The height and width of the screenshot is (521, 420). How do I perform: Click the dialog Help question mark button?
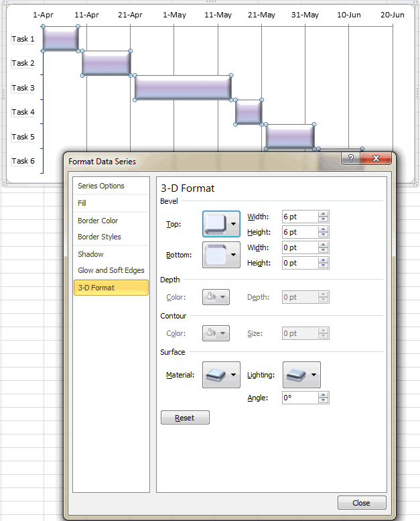coord(350,158)
